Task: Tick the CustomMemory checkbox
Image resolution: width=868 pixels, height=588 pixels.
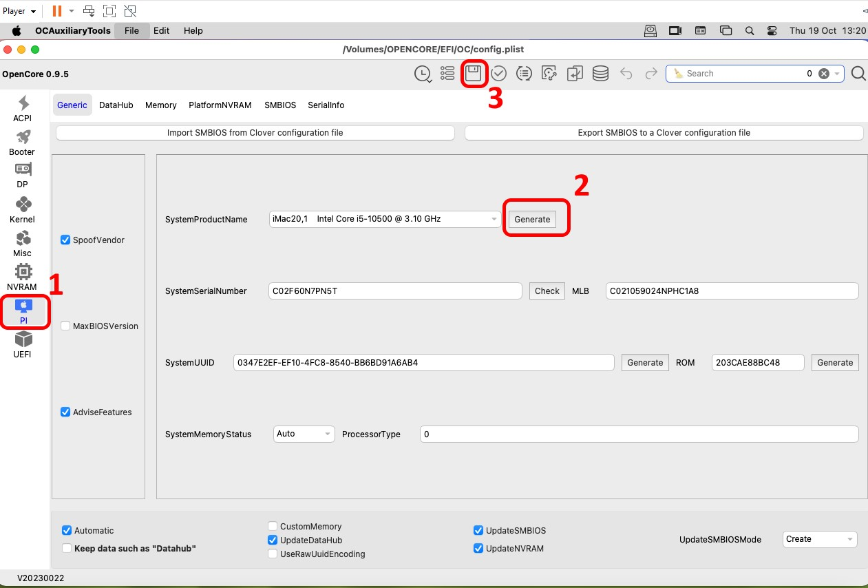Action: click(x=273, y=527)
